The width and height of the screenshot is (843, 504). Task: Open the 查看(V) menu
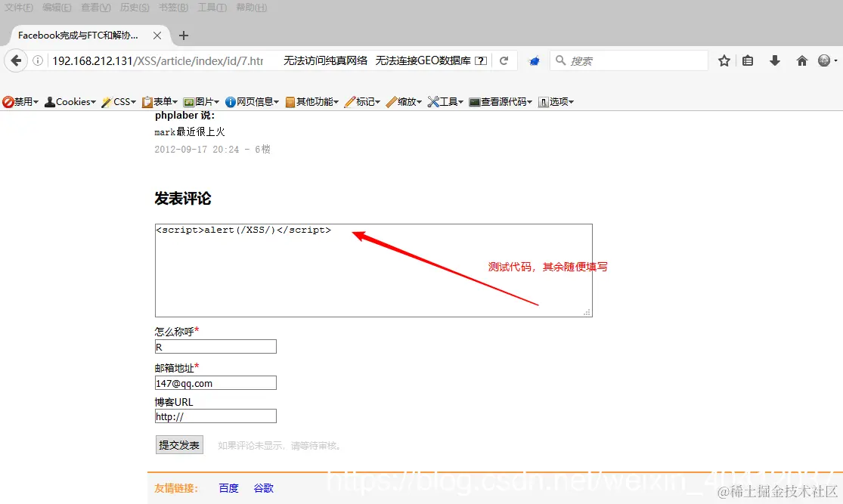point(96,8)
